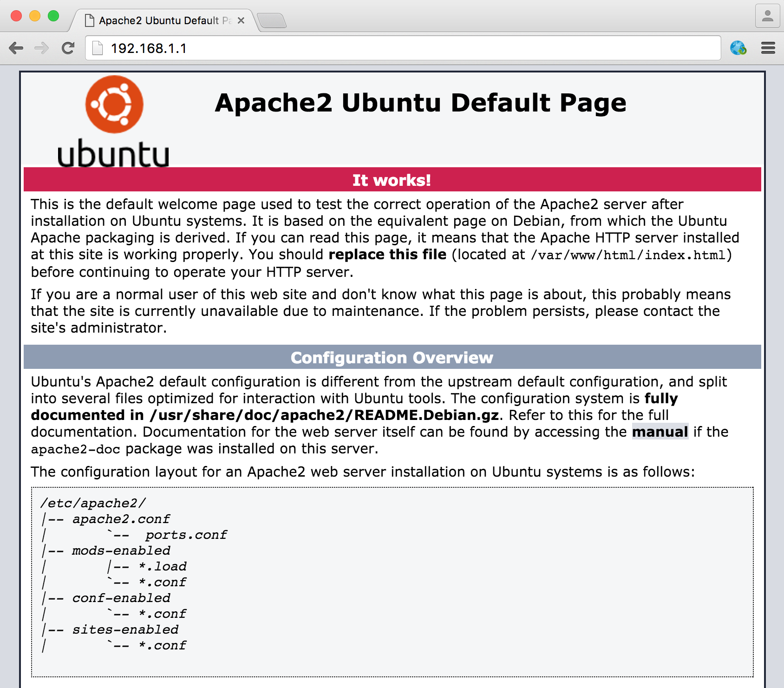The image size is (784, 688).
Task: Click the yellow minimize traffic light
Action: 34,15
